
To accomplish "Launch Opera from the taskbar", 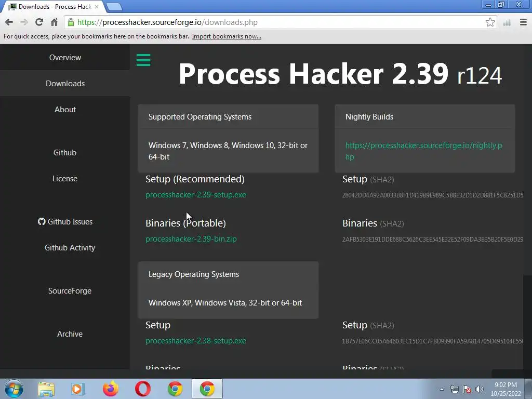I will click(142, 389).
